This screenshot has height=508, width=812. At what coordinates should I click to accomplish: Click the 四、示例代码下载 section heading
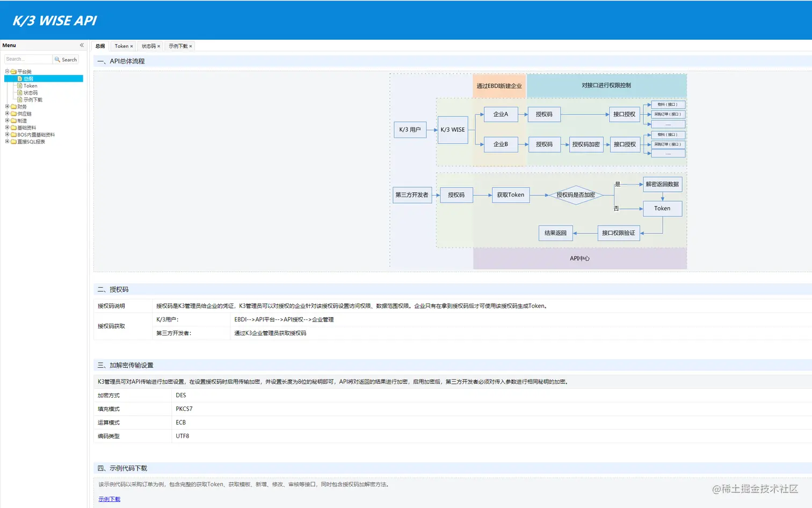click(x=122, y=468)
